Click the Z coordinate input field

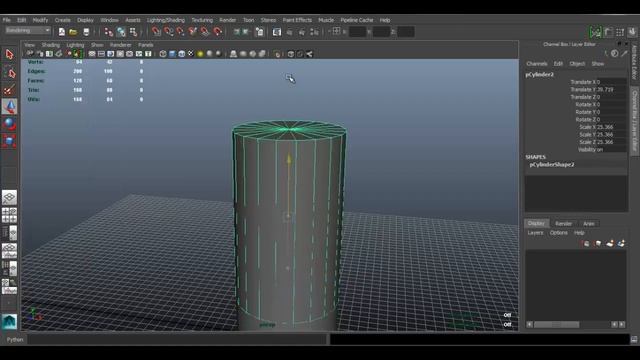point(406,32)
